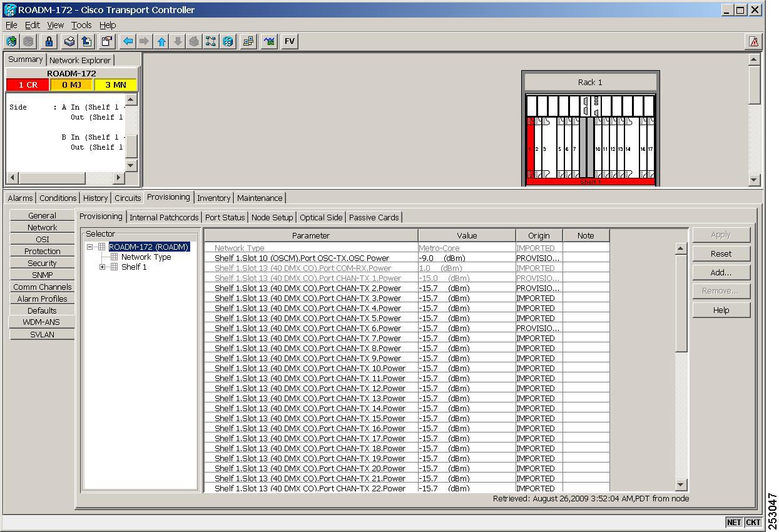This screenshot has width=779, height=532.
Task: Click the gray home view toolbar icon
Action: [194, 41]
